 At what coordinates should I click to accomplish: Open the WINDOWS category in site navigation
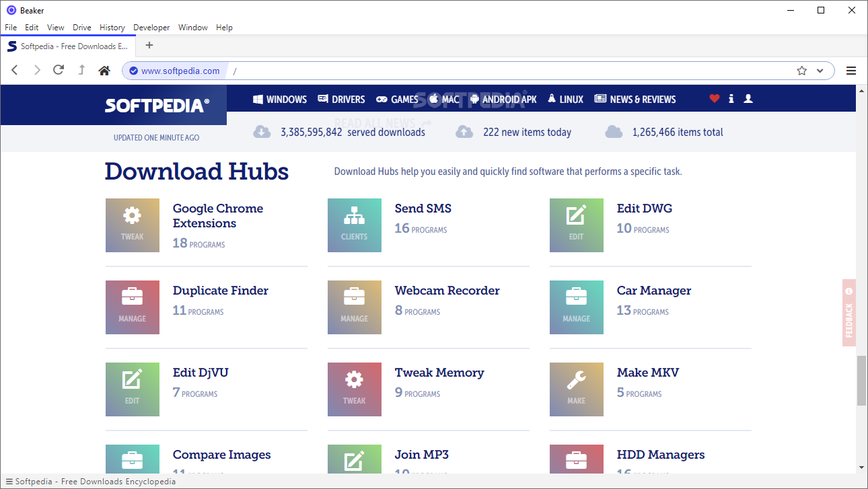pyautogui.click(x=280, y=99)
